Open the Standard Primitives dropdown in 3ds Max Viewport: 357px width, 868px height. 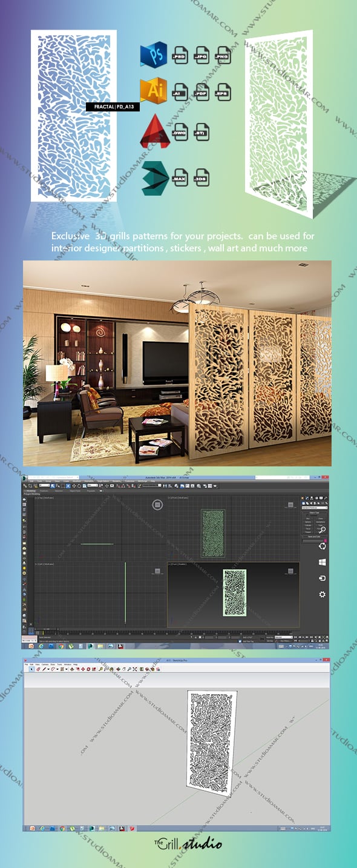[315, 508]
